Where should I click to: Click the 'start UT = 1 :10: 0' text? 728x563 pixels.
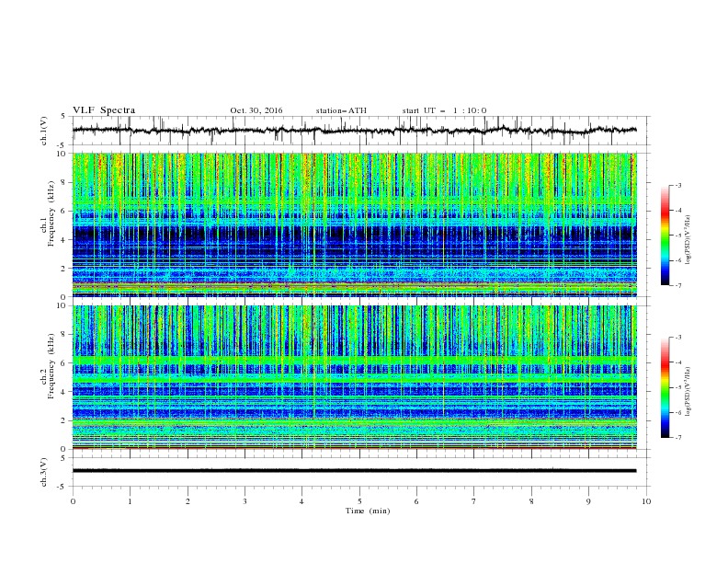(x=444, y=110)
